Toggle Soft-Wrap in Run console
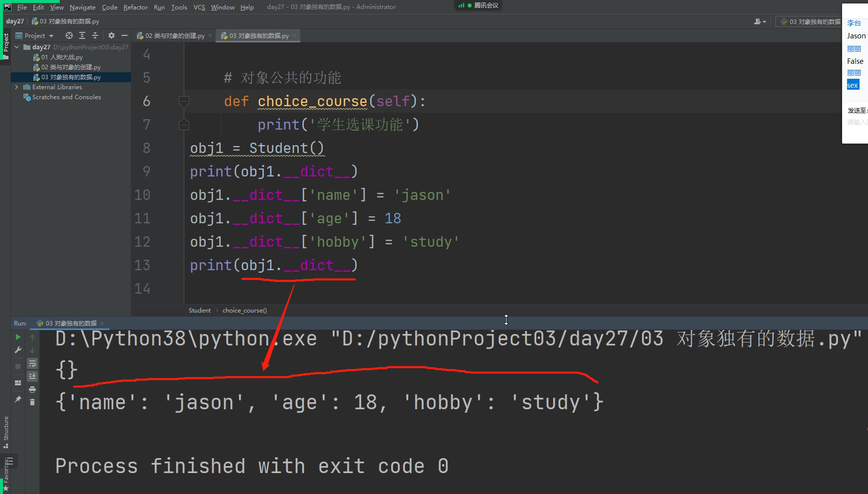The image size is (868, 494). 32,364
